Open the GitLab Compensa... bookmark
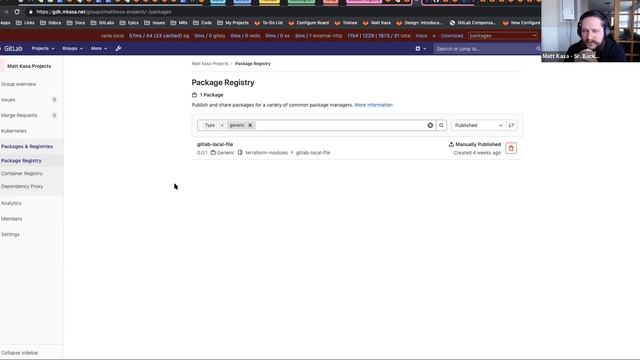Screen dimensions: 640x360 pos(473,23)
